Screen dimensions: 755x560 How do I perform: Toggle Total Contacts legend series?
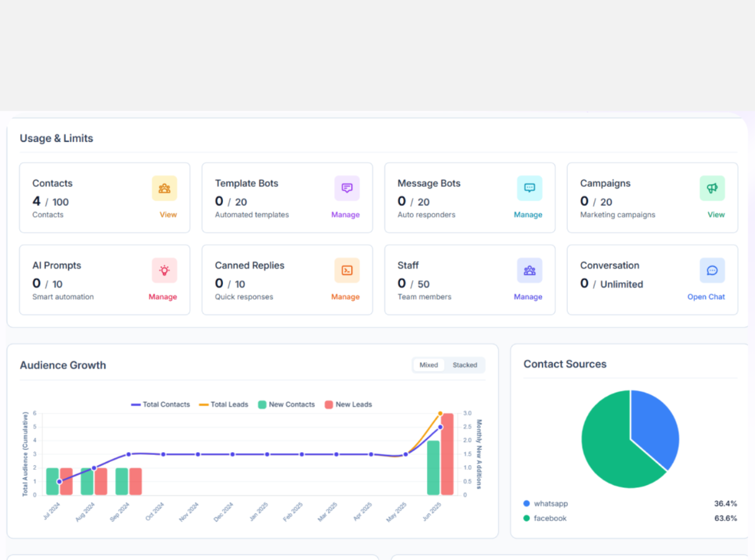click(161, 404)
